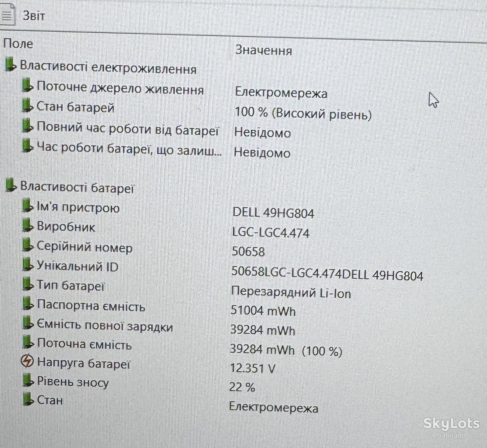Image resolution: width=487 pixels, height=448 pixels.
Task: Click the icon next to Виробник
Action: (28, 225)
